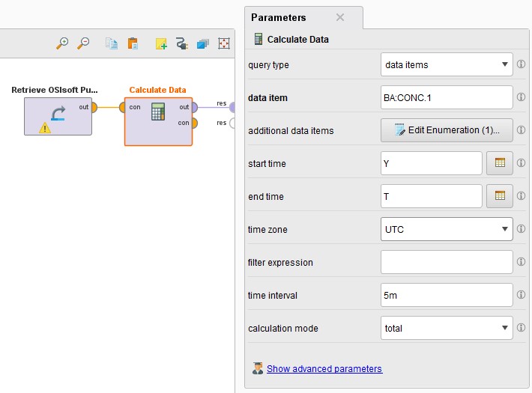Click Show advanced parameters link
The width and height of the screenshot is (532, 393).
click(x=324, y=369)
